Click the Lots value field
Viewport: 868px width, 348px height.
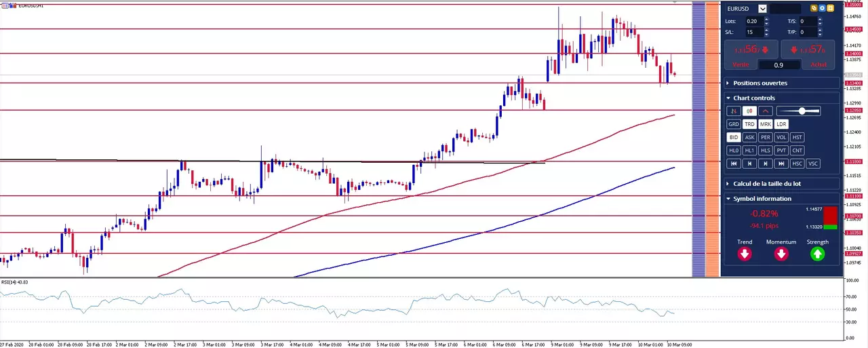(x=755, y=21)
